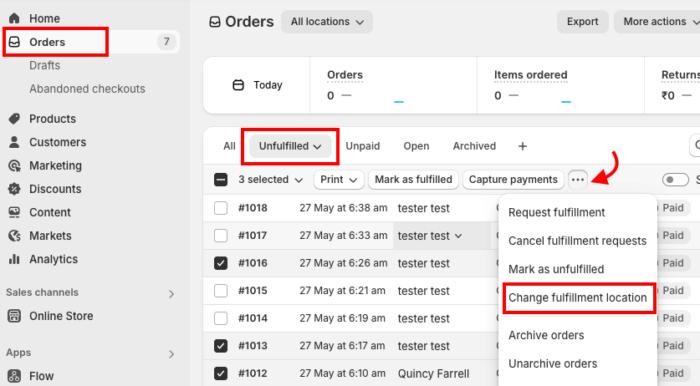
Task: Click the Export button
Action: pyautogui.click(x=582, y=22)
